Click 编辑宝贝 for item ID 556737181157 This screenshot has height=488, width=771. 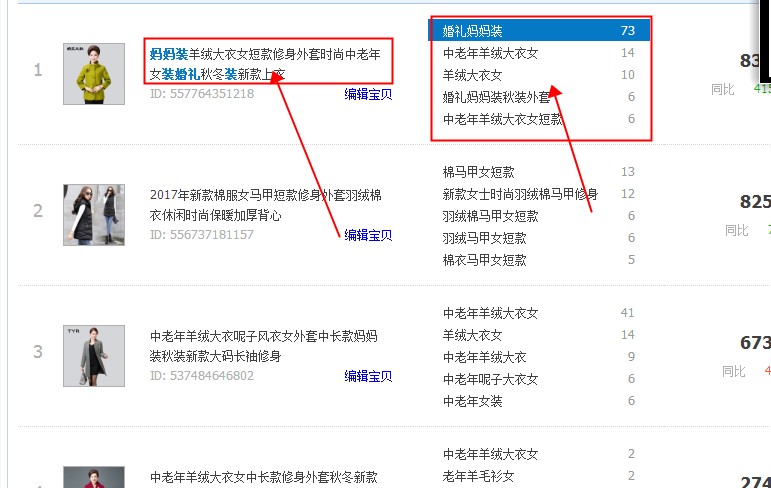coord(368,235)
